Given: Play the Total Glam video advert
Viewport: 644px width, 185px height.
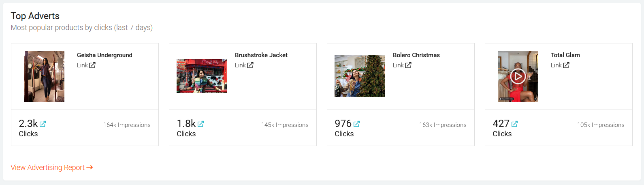Looking at the screenshot, I should (x=518, y=76).
